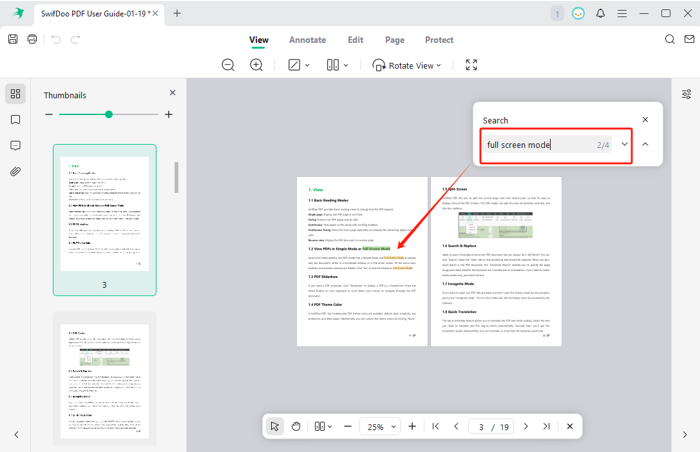
Task: Open a new tab with plus button
Action: tap(177, 13)
